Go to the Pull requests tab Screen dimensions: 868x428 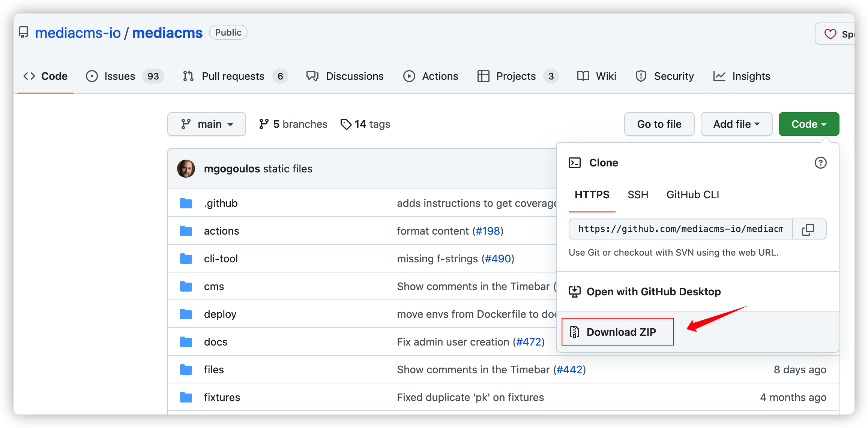[x=233, y=76]
